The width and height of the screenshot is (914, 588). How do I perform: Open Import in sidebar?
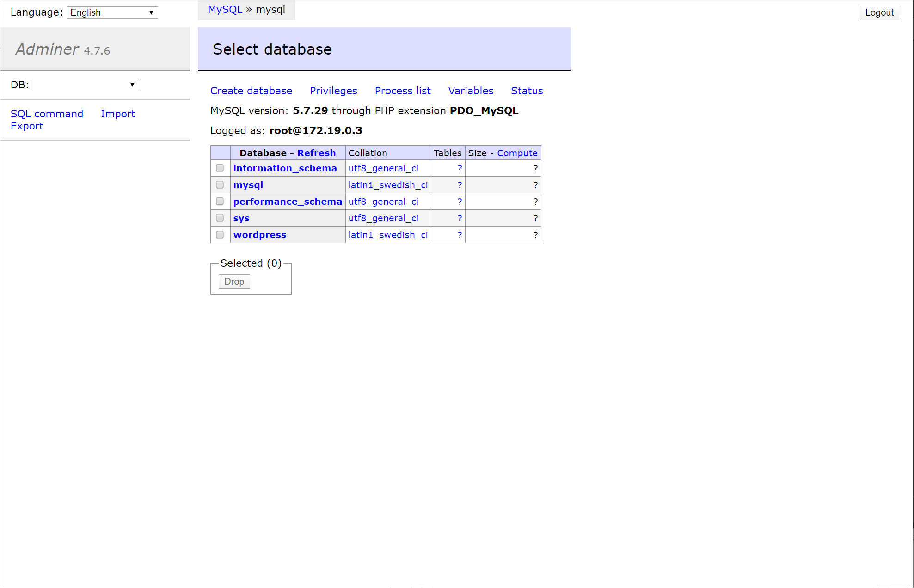[x=118, y=114]
